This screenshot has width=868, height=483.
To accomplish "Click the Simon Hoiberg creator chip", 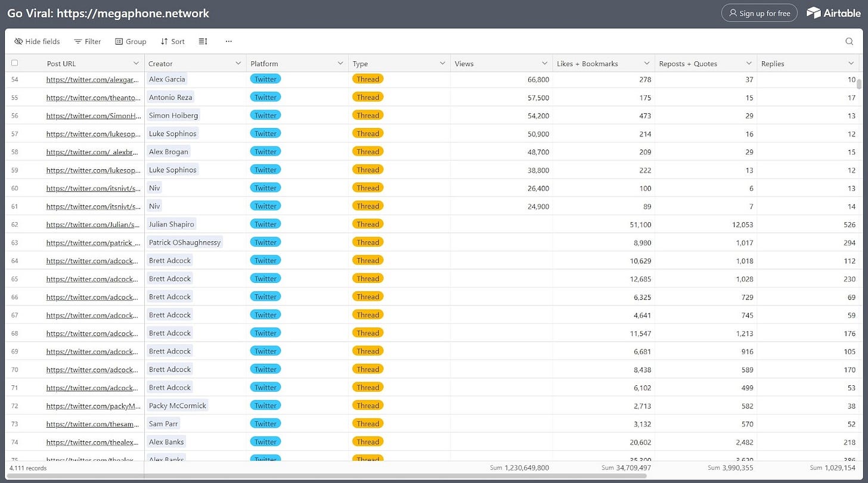I will coord(173,116).
